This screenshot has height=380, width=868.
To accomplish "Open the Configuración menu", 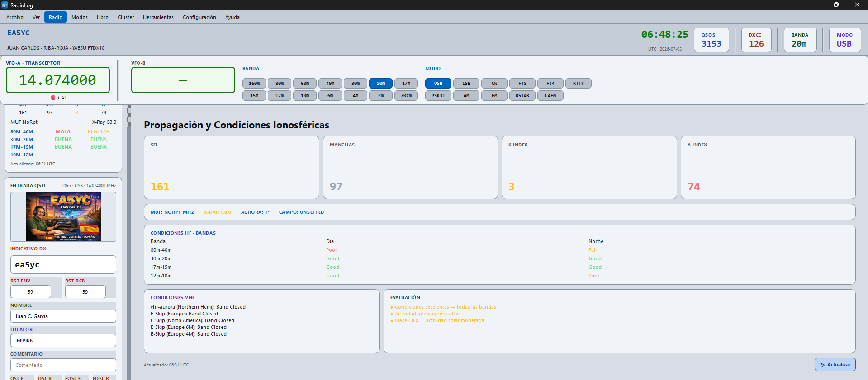I will [199, 17].
